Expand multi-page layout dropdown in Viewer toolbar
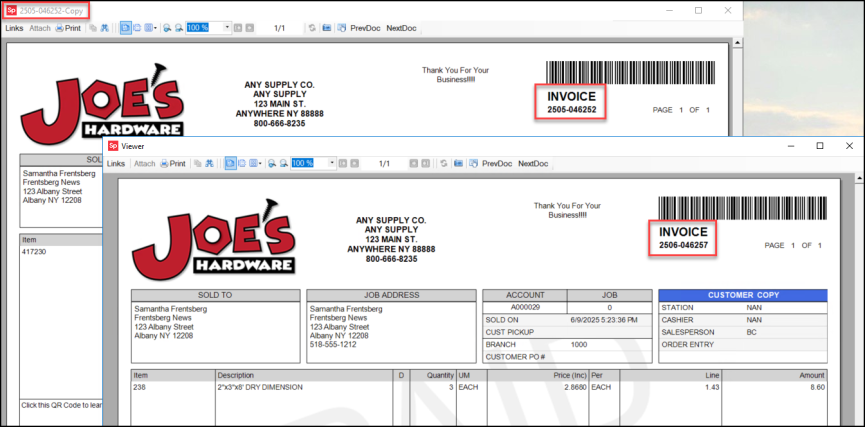865x427 pixels. pos(258,163)
